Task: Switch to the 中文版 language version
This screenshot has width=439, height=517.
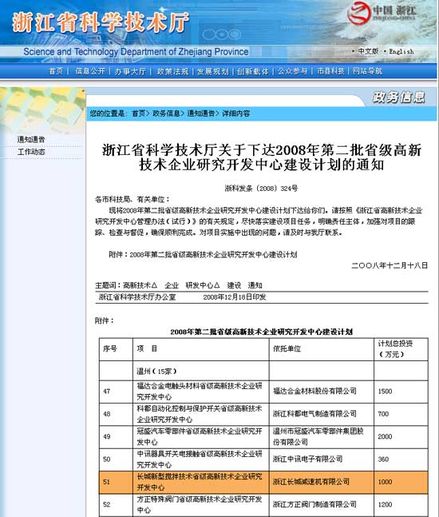Action: pos(368,51)
